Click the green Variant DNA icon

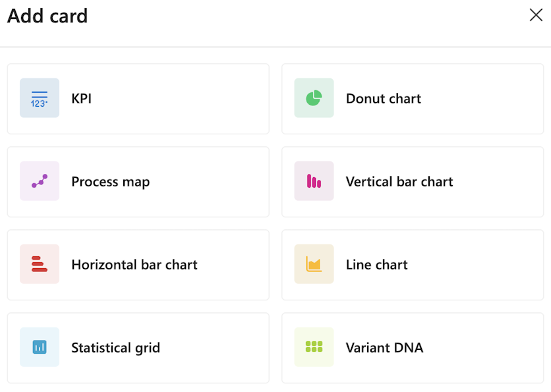click(x=314, y=347)
